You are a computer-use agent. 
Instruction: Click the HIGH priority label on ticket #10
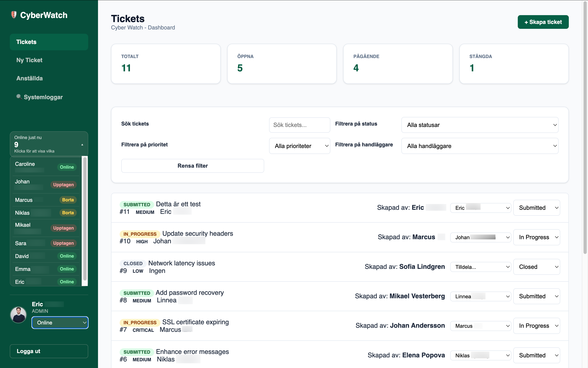[142, 241]
